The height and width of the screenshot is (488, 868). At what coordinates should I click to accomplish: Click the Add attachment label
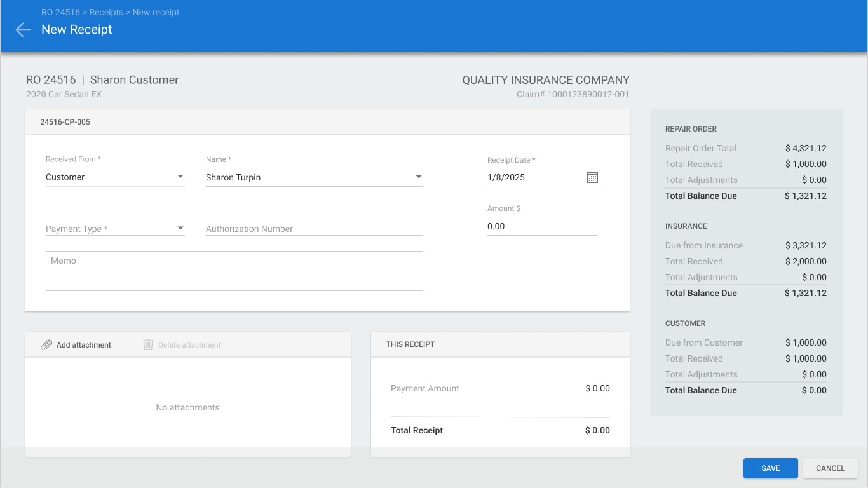pos(84,345)
